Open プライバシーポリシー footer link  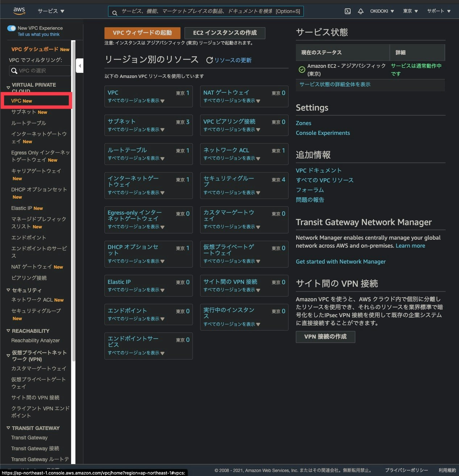pos(406,470)
